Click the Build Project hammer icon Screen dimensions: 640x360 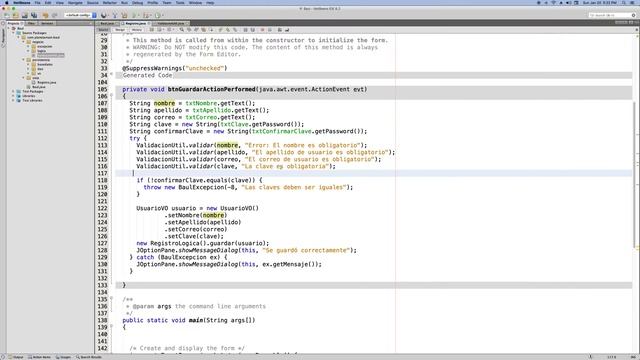115,15
